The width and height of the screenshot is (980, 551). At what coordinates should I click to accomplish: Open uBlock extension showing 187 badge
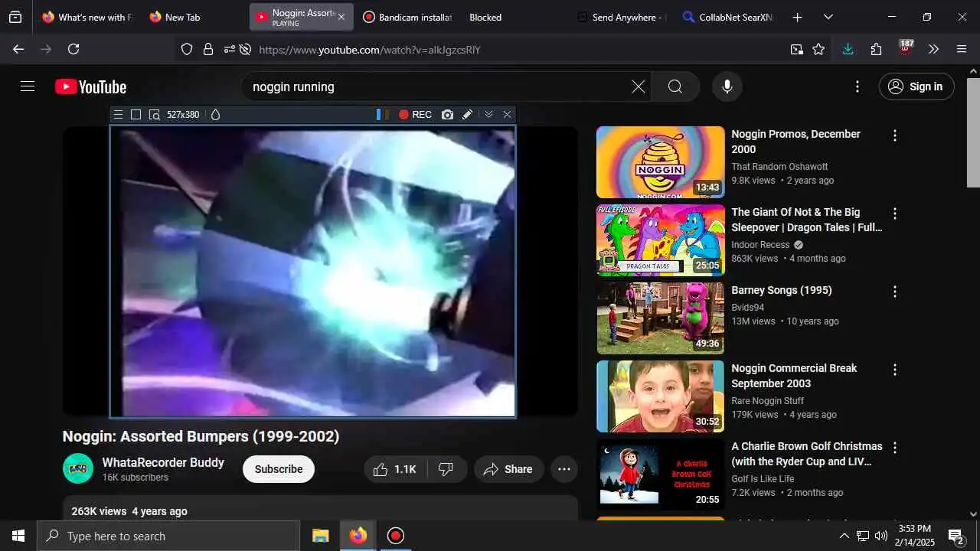pyautogui.click(x=906, y=48)
